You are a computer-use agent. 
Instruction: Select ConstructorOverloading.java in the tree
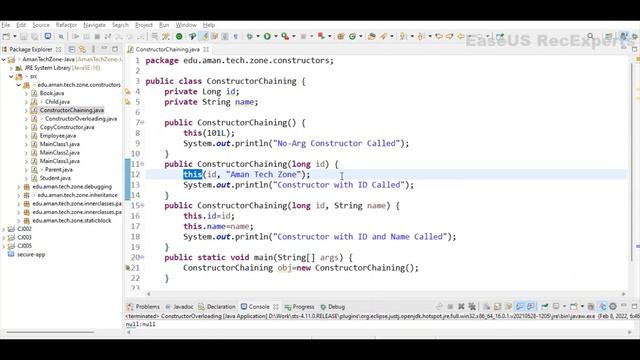(x=81, y=119)
